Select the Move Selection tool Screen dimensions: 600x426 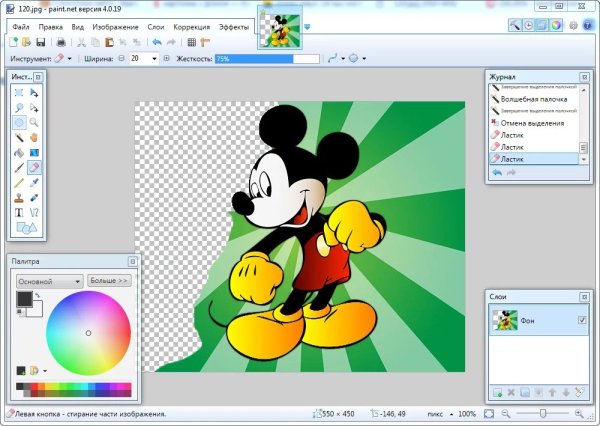pos(34,108)
